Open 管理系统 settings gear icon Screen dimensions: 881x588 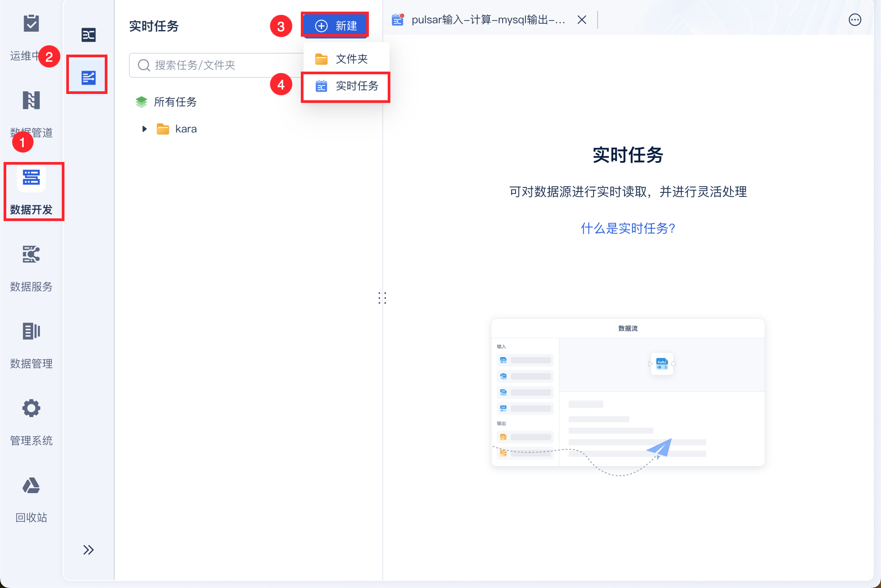[31, 409]
